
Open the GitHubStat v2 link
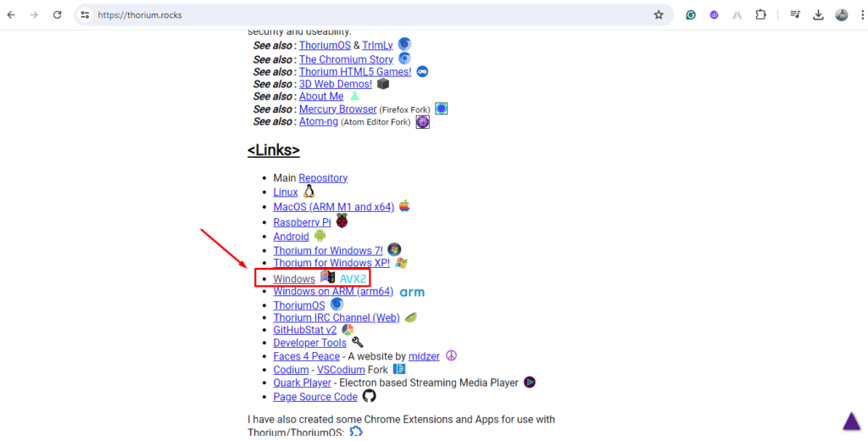(305, 330)
